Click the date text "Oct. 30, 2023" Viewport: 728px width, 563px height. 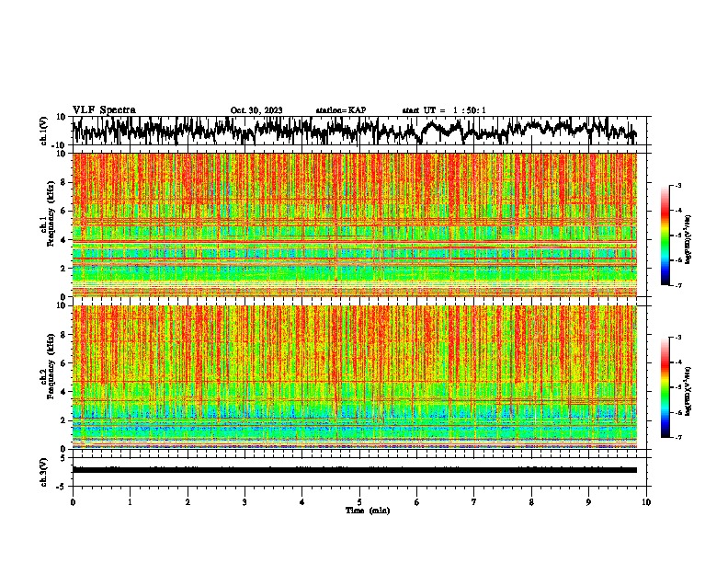(256, 110)
